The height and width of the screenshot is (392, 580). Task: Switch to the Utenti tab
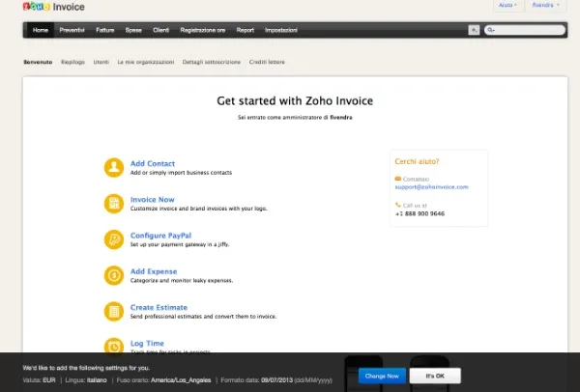pyautogui.click(x=101, y=62)
